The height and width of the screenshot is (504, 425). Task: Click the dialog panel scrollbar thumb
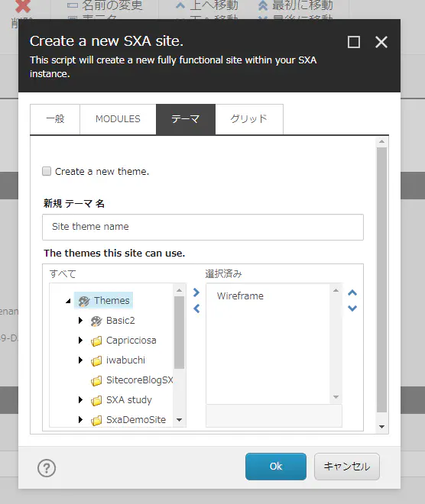pos(381,279)
